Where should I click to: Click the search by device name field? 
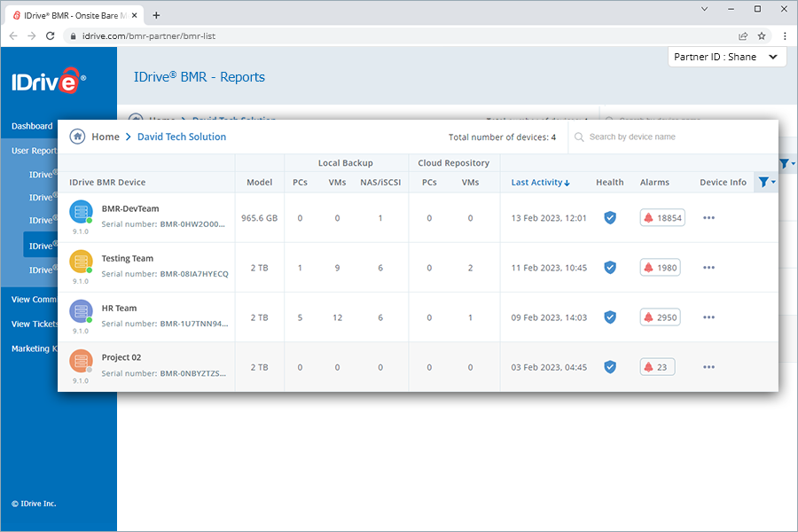pos(673,137)
